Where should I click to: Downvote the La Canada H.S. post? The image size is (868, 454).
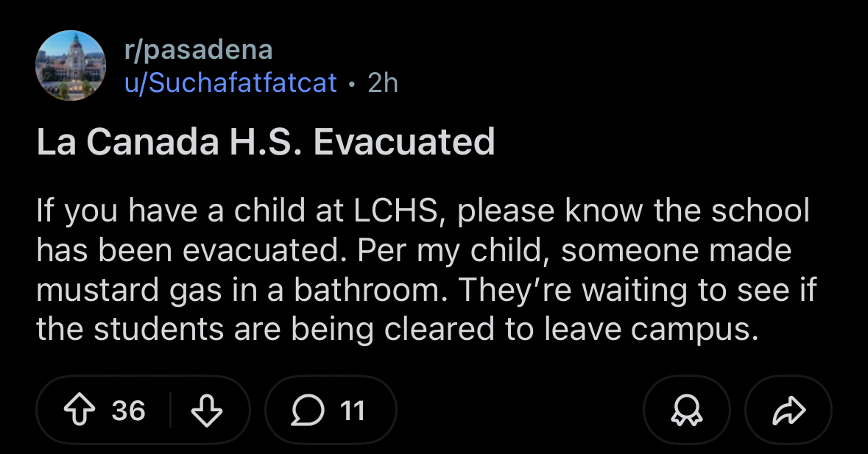point(207,411)
